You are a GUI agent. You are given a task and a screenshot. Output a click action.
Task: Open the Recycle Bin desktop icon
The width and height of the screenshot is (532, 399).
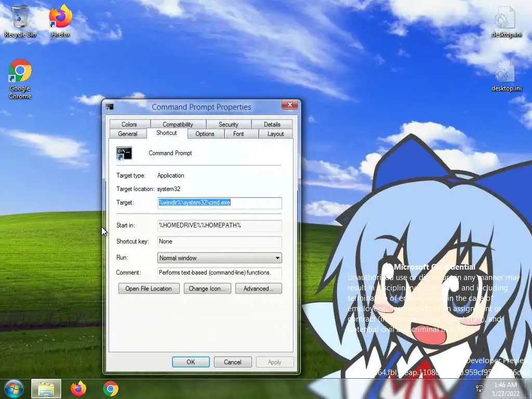coord(20,21)
